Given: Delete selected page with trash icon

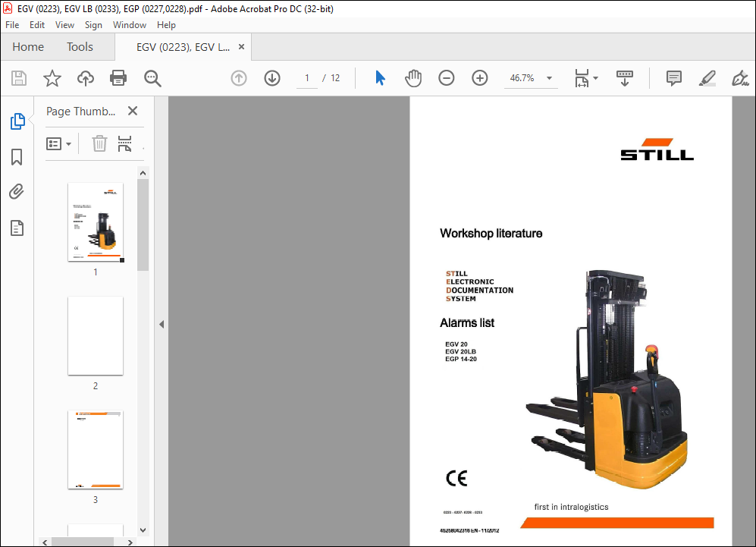Looking at the screenshot, I should pyautogui.click(x=99, y=143).
